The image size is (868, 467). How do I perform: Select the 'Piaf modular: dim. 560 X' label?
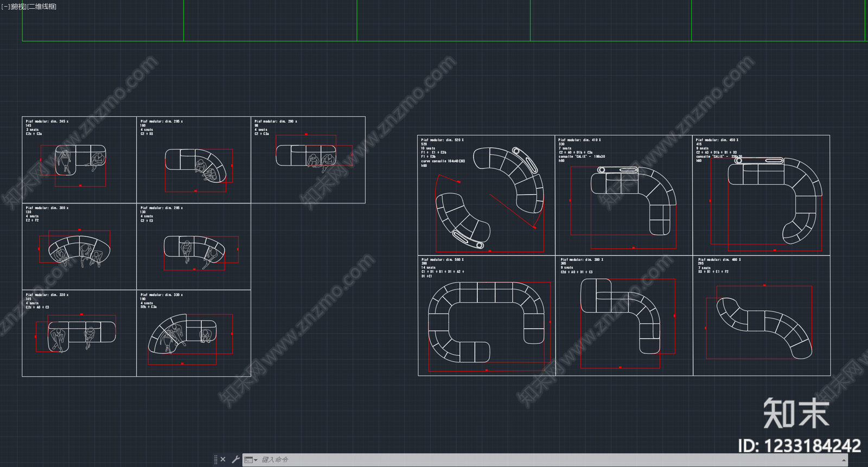[x=442, y=260]
